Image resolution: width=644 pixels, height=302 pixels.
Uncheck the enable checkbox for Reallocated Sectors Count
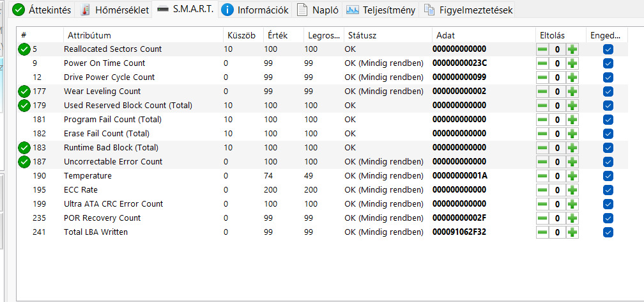tap(608, 49)
